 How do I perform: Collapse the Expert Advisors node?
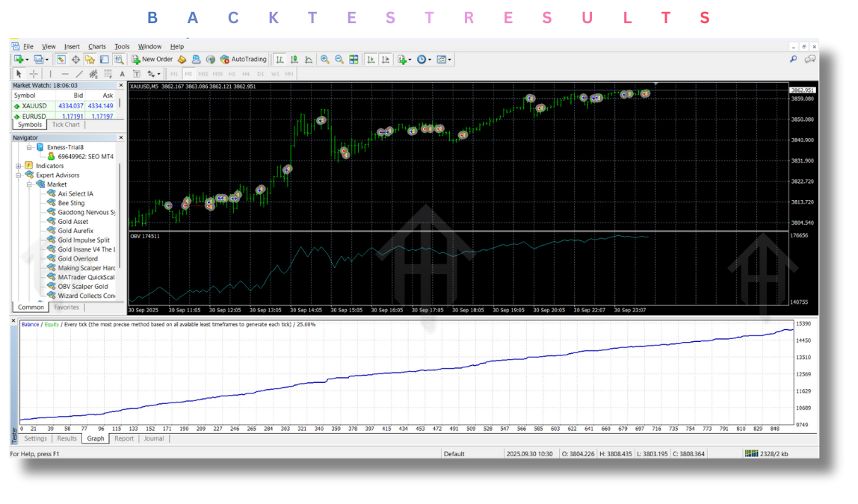pyautogui.click(x=16, y=175)
